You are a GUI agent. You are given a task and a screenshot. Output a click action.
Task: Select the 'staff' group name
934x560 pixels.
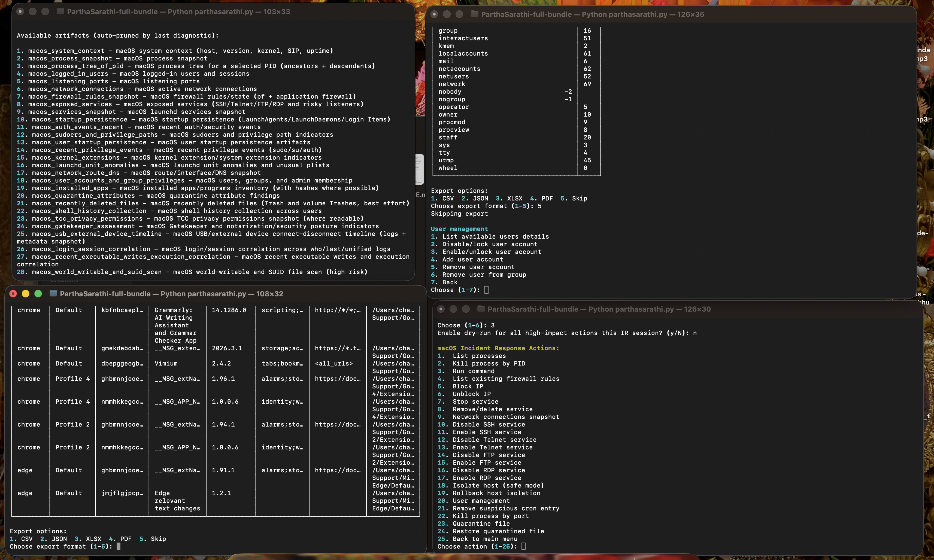tap(448, 137)
